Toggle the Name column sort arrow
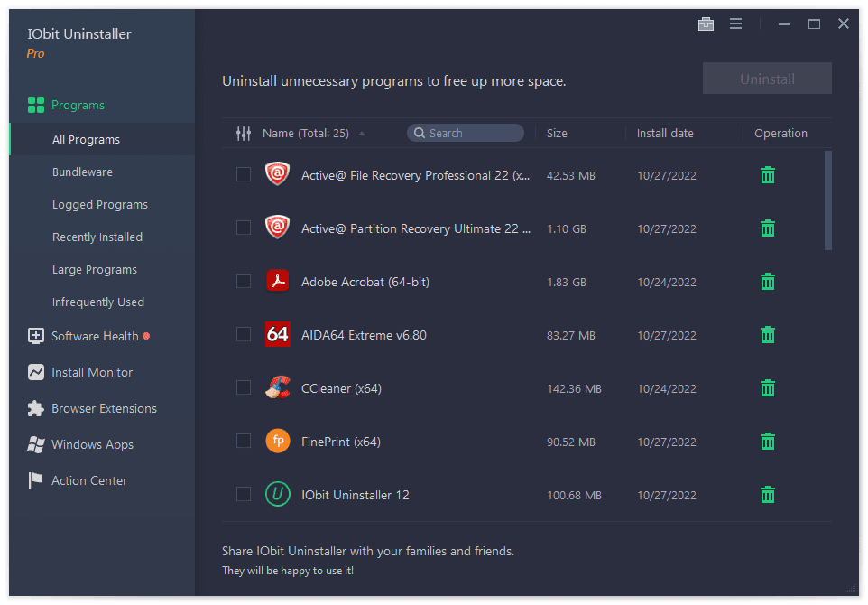This screenshot has width=868, height=605. [x=362, y=134]
